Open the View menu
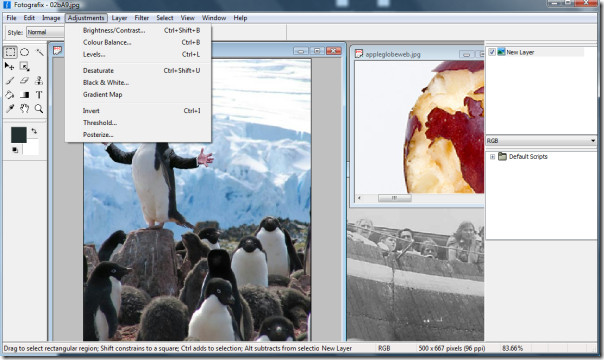 point(188,18)
